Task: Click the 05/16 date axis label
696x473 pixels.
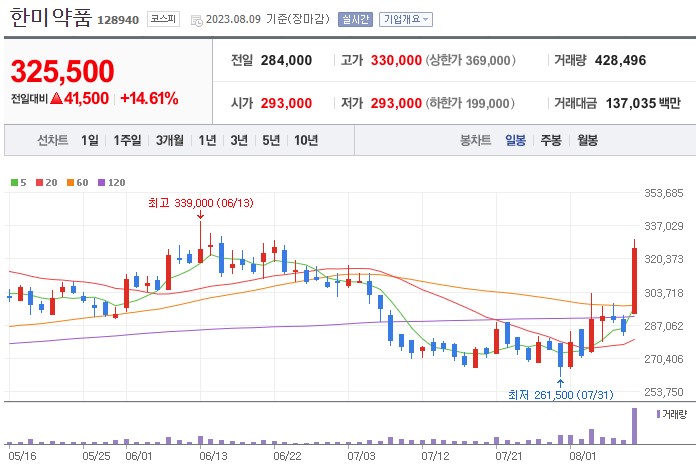Action: (23, 456)
